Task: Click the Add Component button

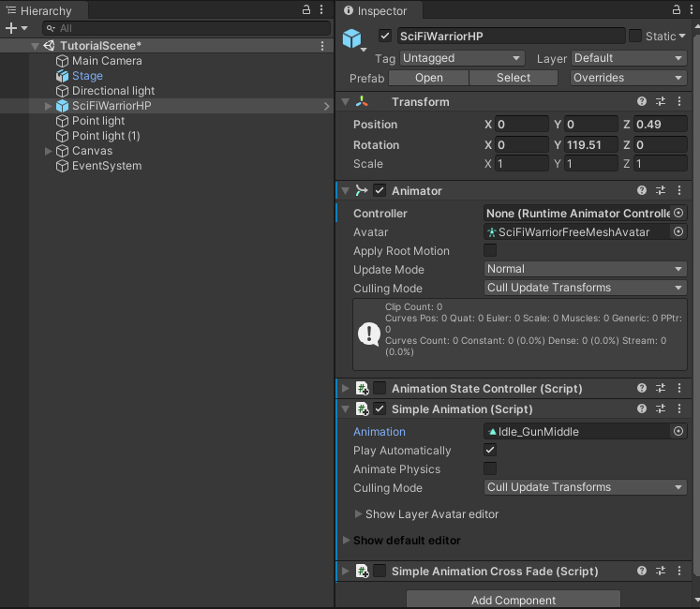Action: point(514,600)
